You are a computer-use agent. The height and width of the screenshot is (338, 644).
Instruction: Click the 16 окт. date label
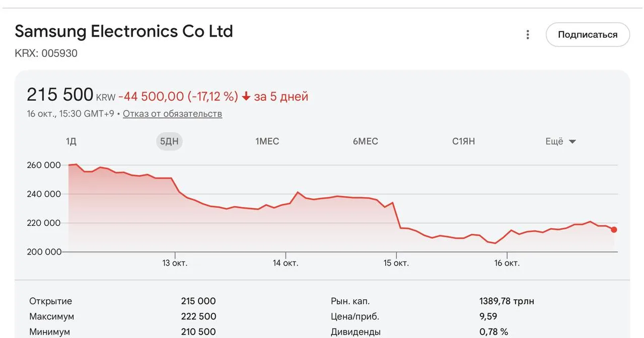click(507, 263)
